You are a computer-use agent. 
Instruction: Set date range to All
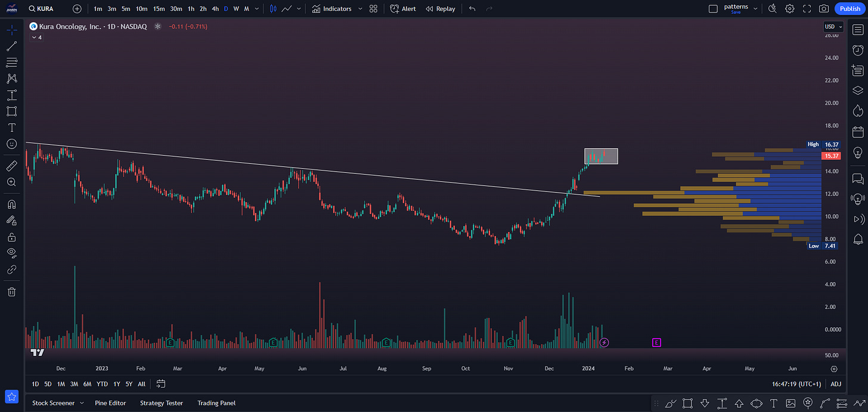coord(141,384)
